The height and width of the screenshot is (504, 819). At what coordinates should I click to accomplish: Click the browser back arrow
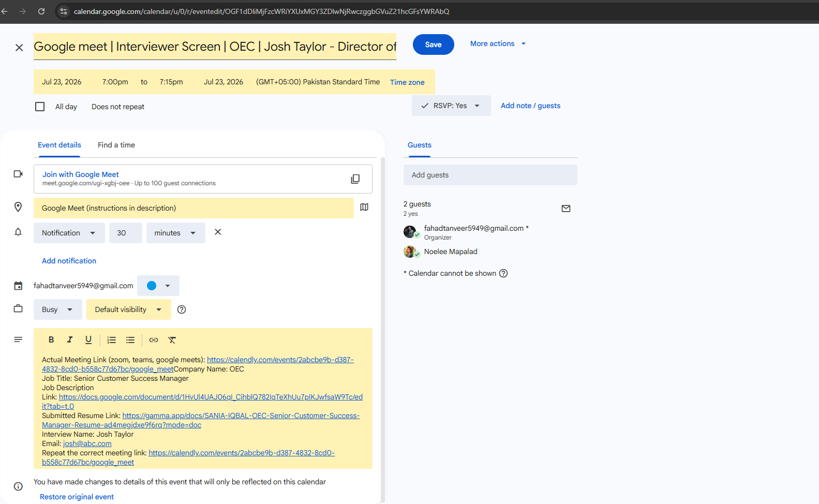point(4,11)
